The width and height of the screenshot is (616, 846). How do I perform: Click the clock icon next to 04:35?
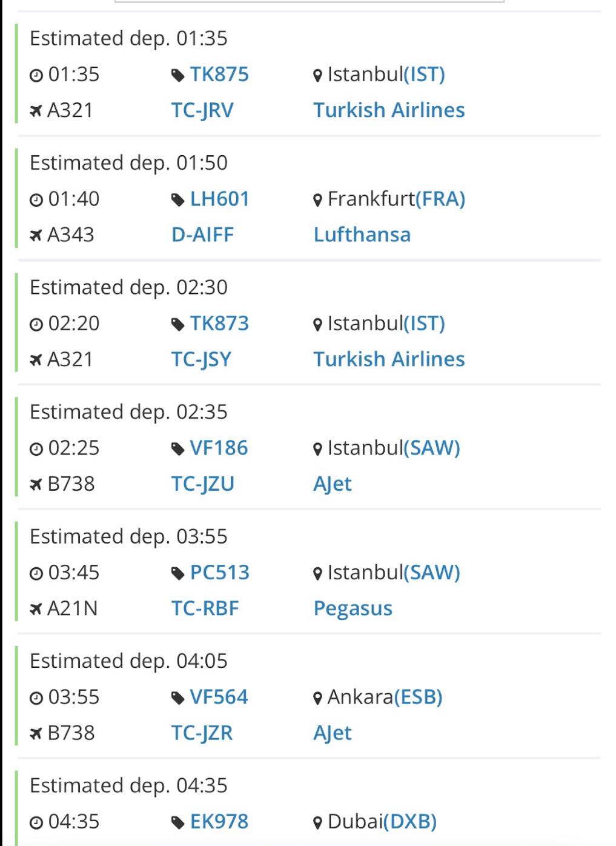(36, 822)
